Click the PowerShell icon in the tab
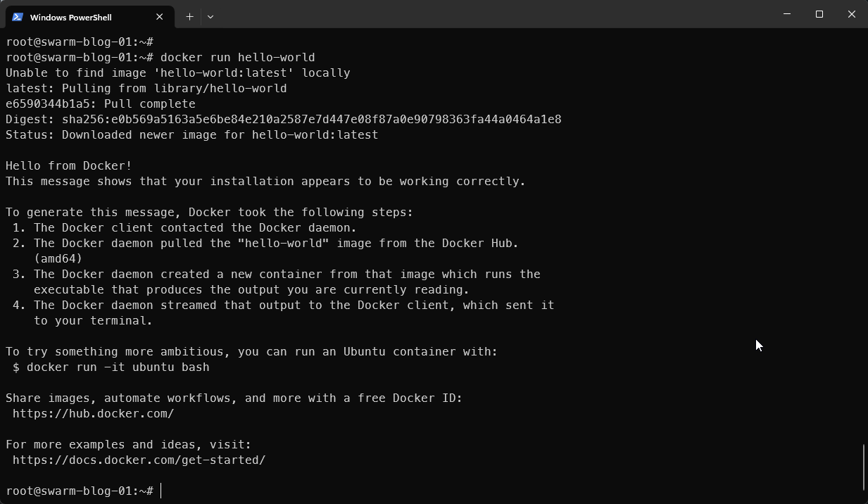This screenshot has width=868, height=504. pos(18,17)
